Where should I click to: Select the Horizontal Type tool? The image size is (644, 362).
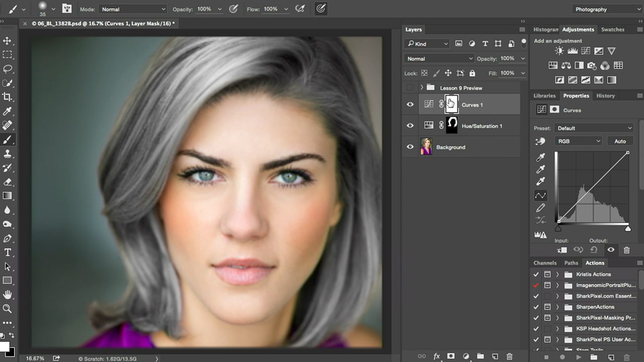click(8, 252)
